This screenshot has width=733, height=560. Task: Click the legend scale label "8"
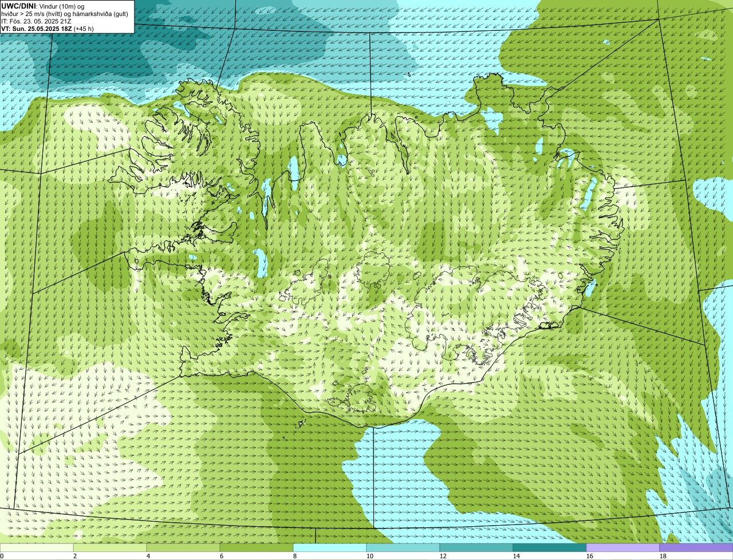(295, 556)
